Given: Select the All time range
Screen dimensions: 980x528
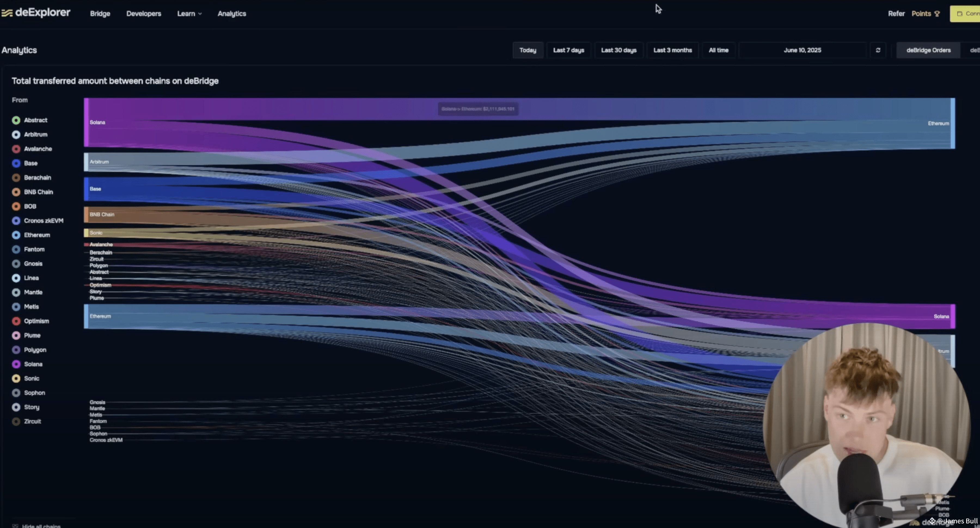Looking at the screenshot, I should point(719,50).
